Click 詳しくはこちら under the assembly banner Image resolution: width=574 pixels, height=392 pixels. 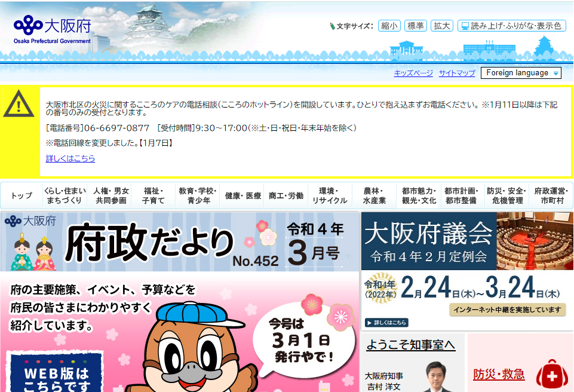[386, 323]
